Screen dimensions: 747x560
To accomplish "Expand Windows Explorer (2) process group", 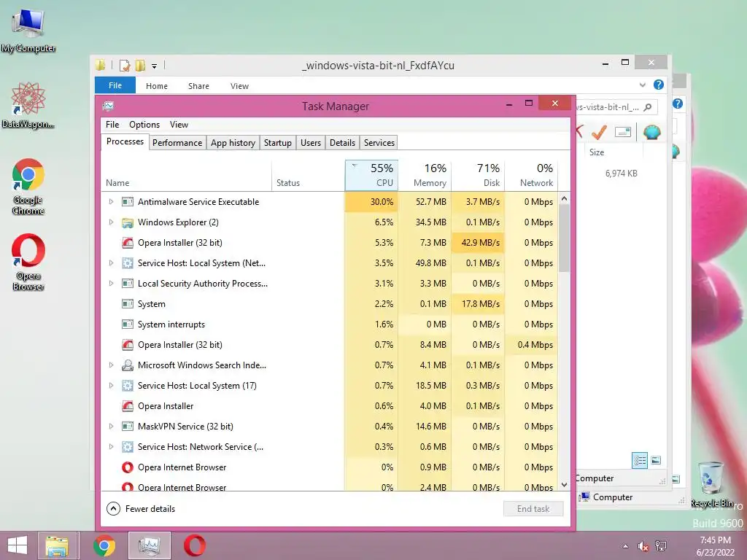I will click(x=111, y=222).
